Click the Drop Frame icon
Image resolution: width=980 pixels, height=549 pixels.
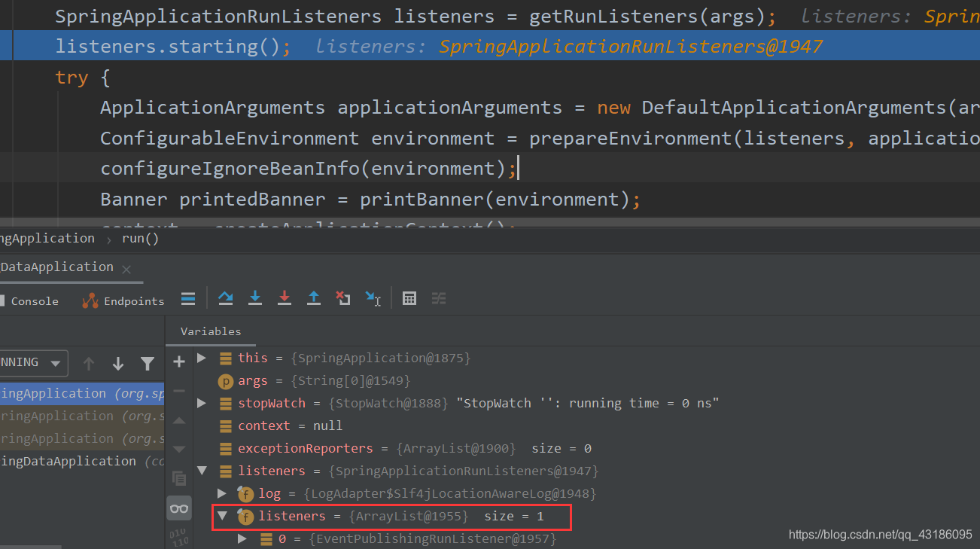343,298
